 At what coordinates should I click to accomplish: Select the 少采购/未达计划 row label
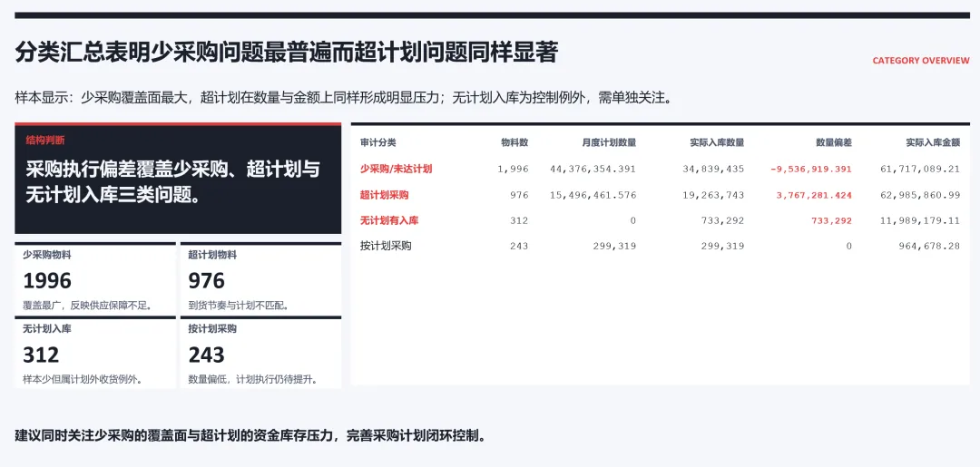(397, 169)
